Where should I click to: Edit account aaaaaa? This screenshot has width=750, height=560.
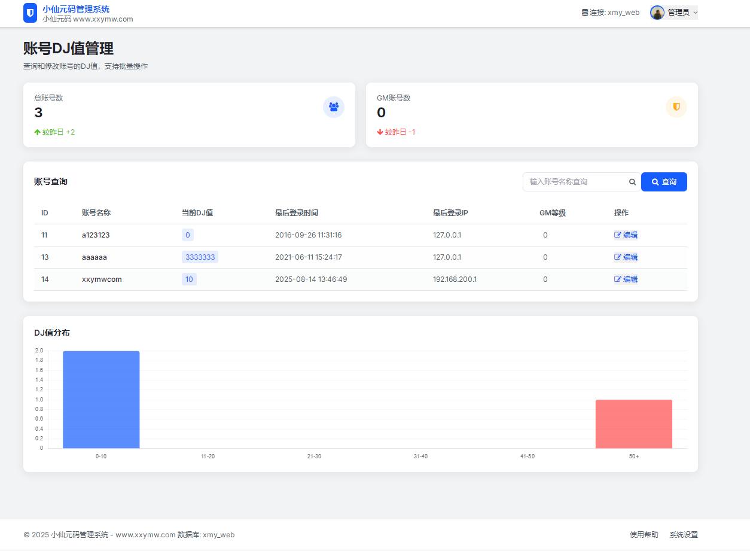click(x=626, y=257)
